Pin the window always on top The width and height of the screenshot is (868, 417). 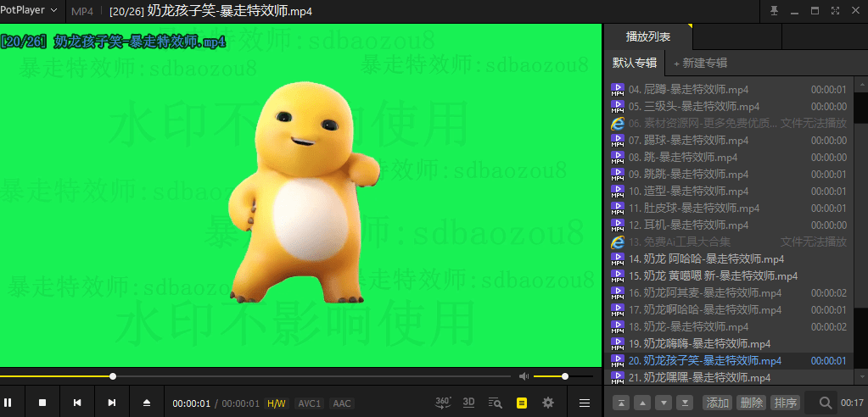(x=774, y=10)
